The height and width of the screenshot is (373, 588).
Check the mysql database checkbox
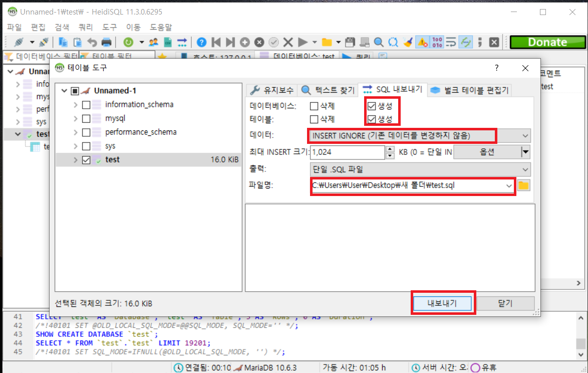click(86, 119)
